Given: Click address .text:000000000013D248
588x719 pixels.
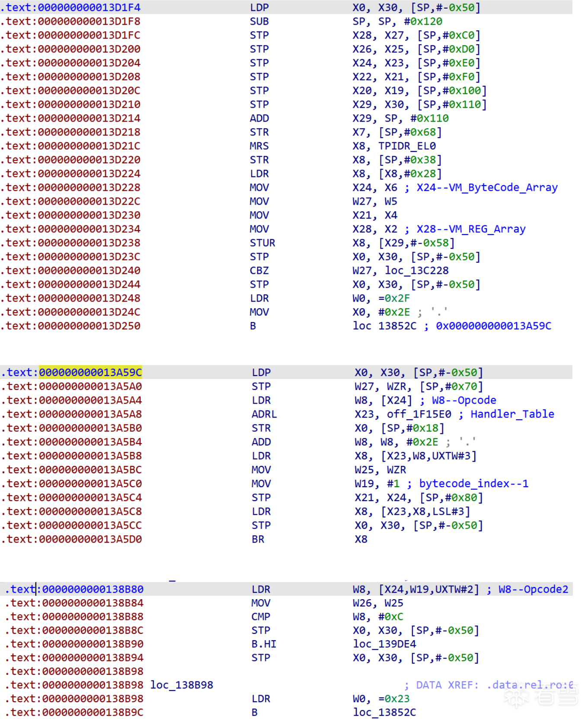Looking at the screenshot, I should pyautogui.click(x=70, y=298).
